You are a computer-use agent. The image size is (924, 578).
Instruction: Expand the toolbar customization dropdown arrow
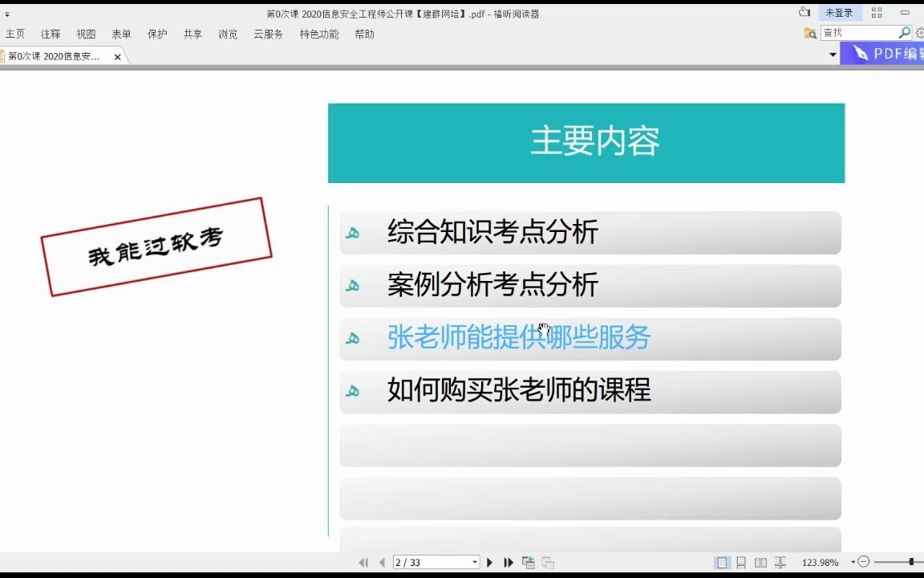tap(833, 55)
